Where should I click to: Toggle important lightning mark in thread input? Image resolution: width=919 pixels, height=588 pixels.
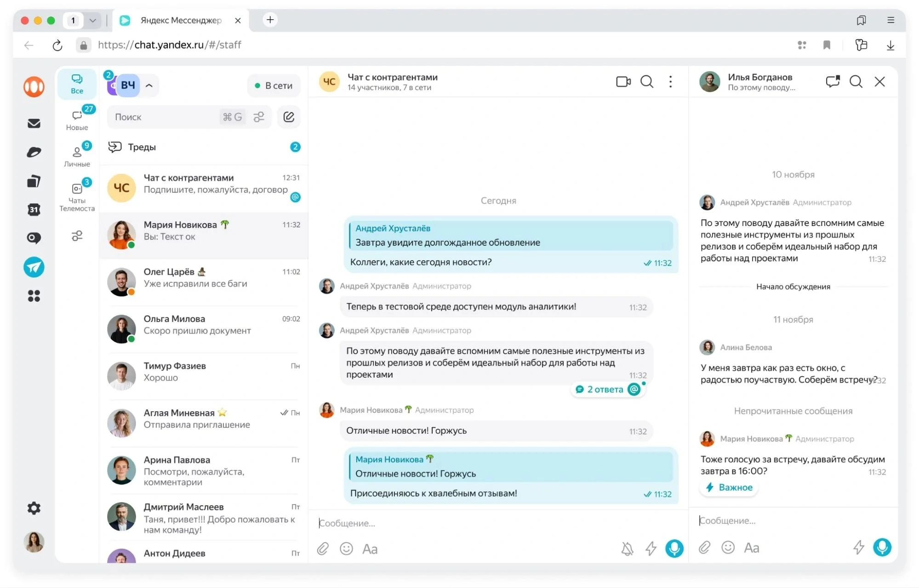(858, 547)
